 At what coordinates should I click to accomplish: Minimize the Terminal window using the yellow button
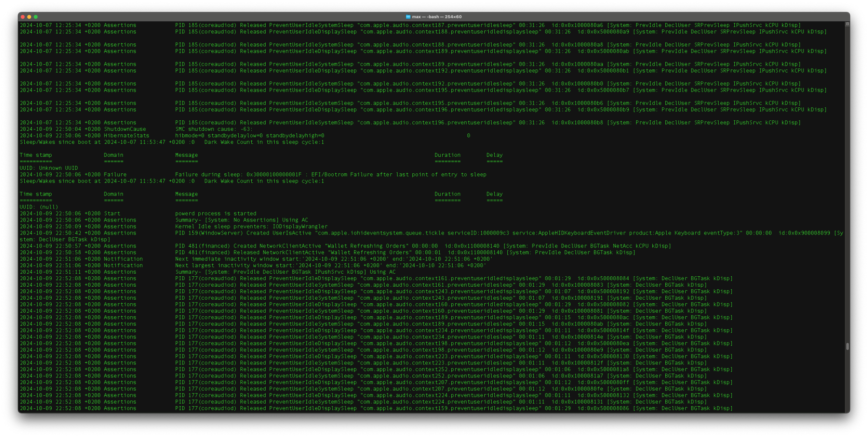29,17
